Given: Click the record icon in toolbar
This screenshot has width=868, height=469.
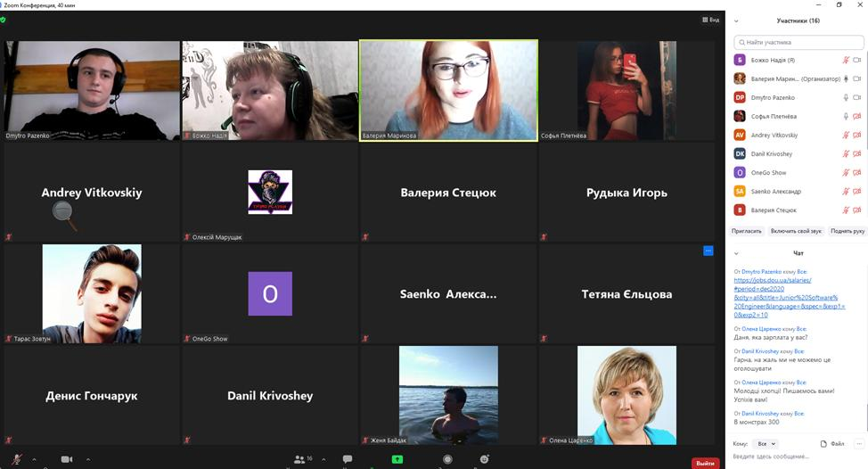Looking at the screenshot, I should coord(447,459).
